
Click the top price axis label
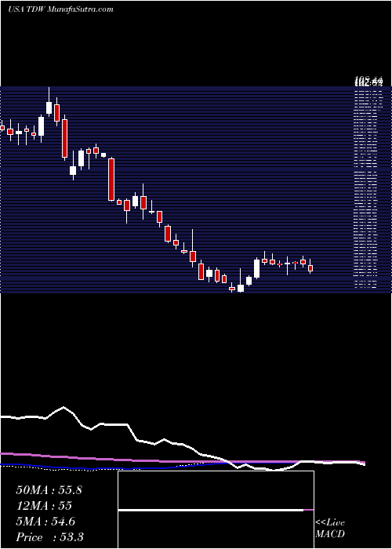tap(368, 82)
